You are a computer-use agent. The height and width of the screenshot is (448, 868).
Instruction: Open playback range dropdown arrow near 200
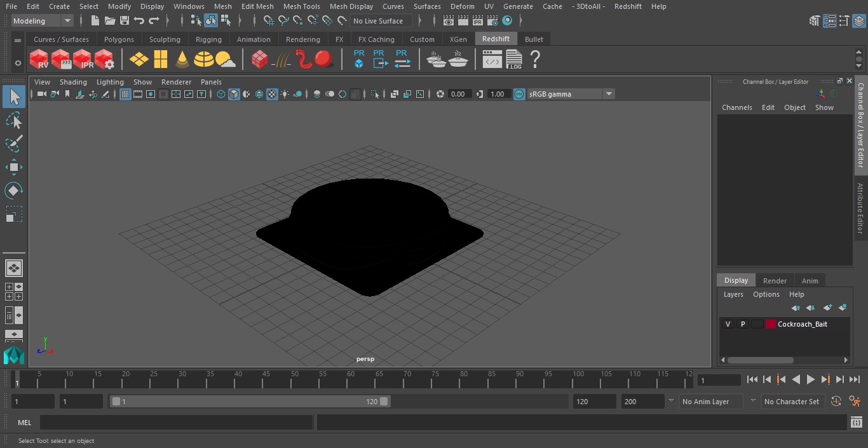671,402
